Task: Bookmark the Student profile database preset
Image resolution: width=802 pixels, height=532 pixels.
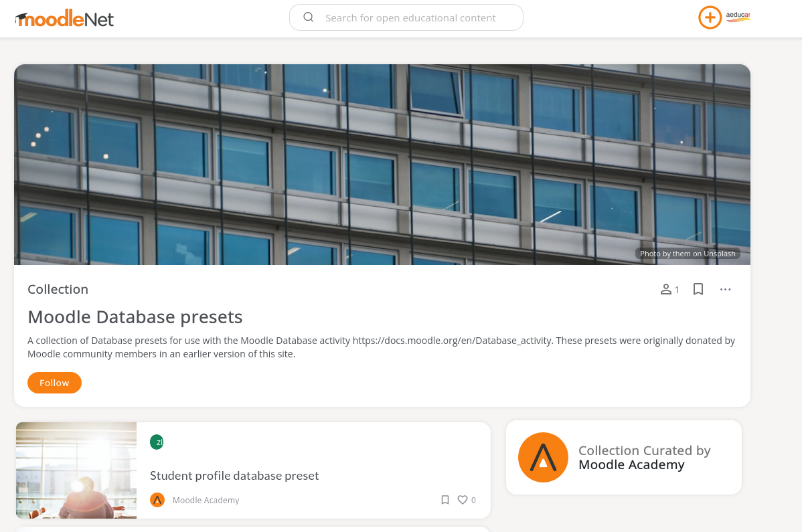Action: (445, 500)
